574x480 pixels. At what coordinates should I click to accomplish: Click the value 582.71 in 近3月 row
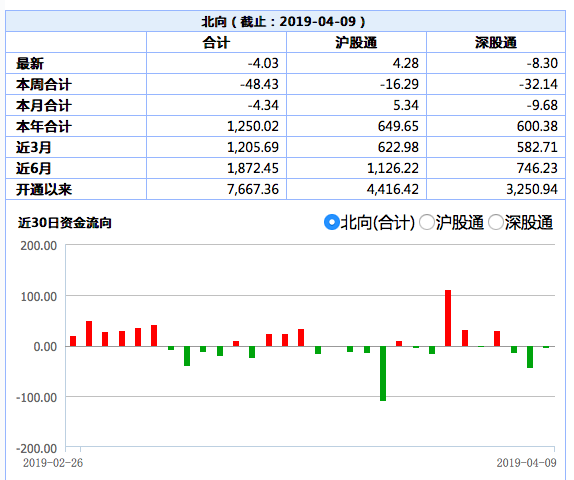tap(537, 147)
